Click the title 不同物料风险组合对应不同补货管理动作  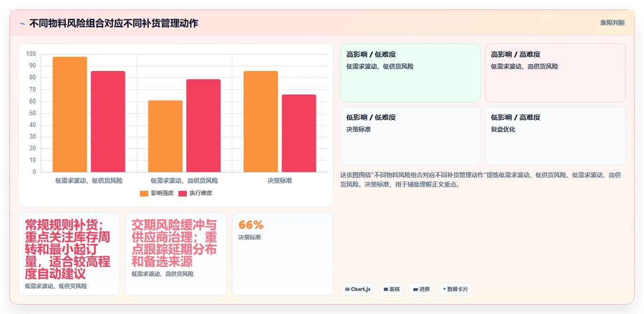114,23
